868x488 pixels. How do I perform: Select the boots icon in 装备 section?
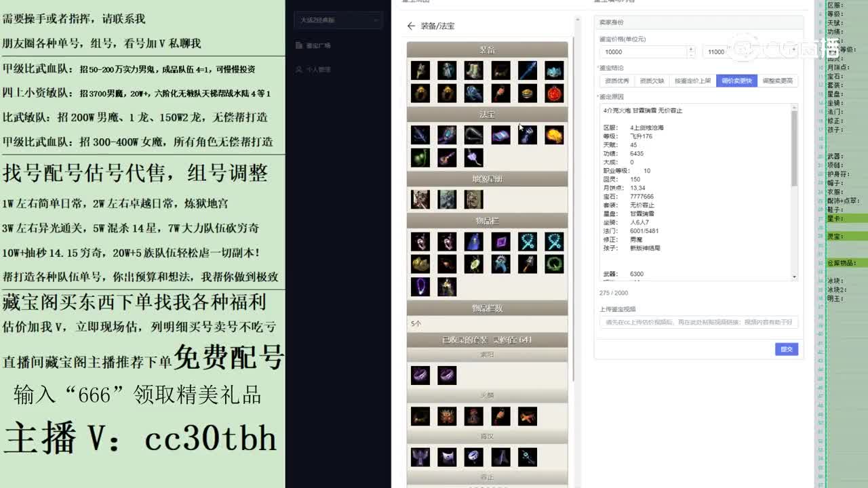474,70
